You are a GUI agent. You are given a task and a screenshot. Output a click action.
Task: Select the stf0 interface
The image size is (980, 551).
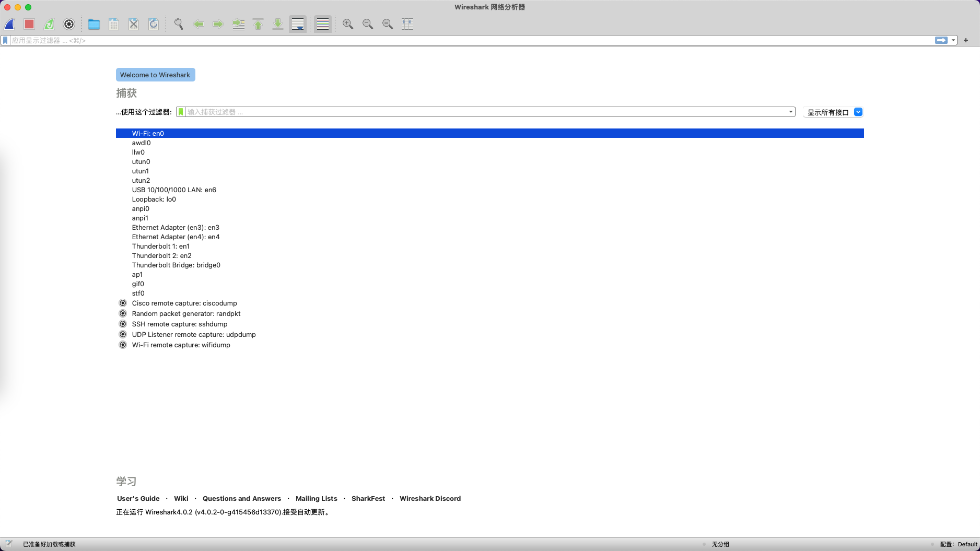point(490,293)
